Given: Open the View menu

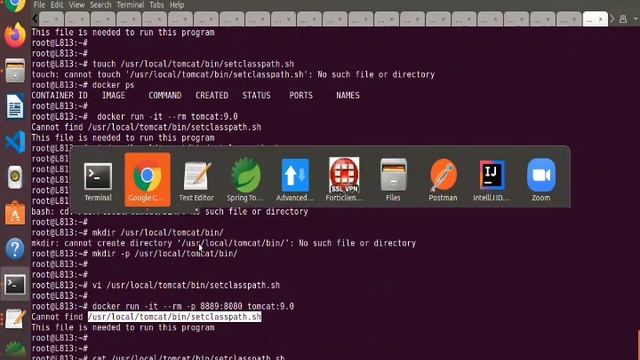Looking at the screenshot, I should coord(76,5).
